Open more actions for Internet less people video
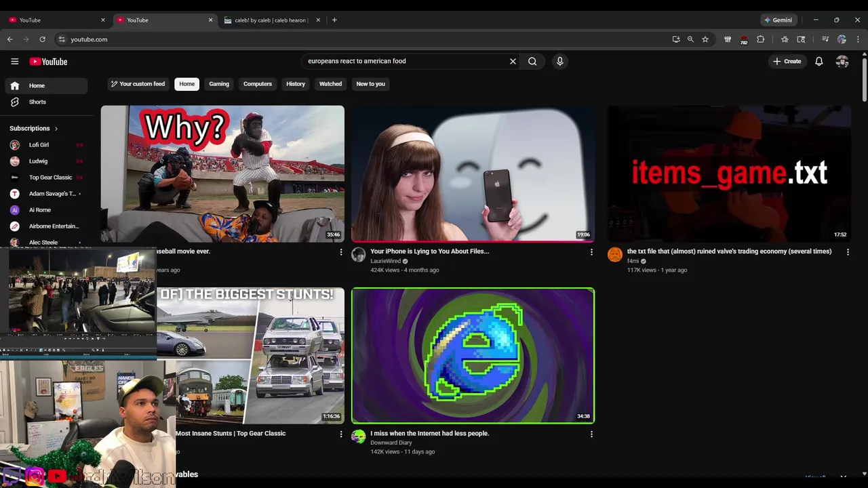Image resolution: width=868 pixels, height=488 pixels. click(591, 434)
